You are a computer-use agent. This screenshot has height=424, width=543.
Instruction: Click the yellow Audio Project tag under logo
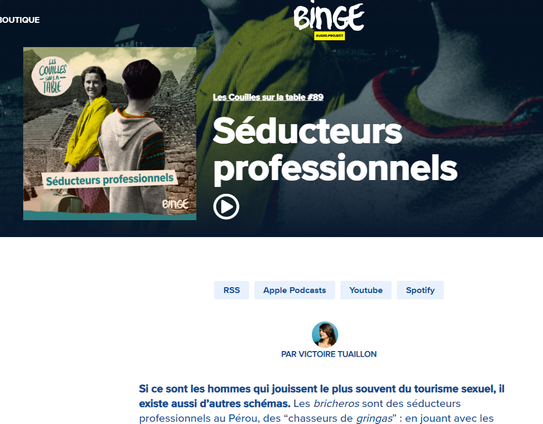(x=329, y=36)
